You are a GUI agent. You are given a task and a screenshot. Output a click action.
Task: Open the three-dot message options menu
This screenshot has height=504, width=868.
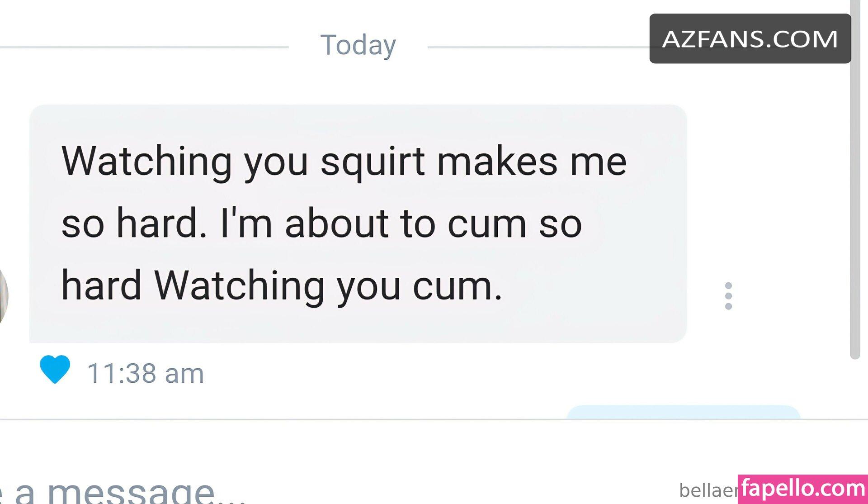(728, 296)
